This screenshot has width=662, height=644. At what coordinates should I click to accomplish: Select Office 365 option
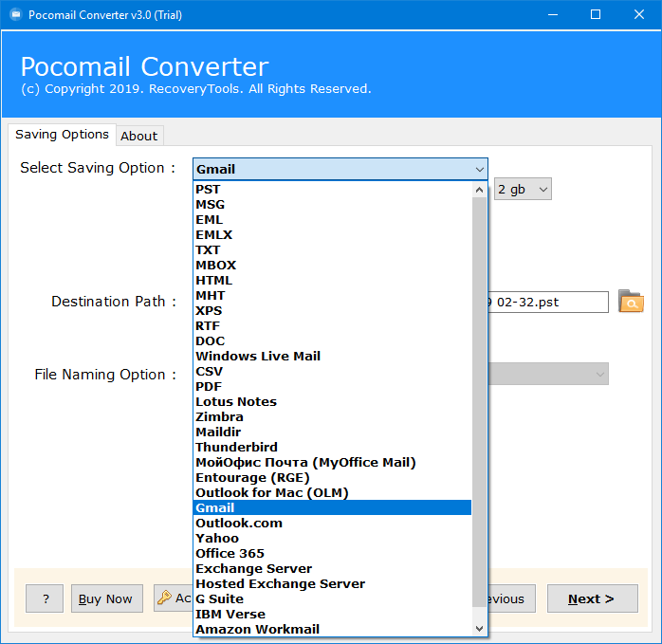332,554
